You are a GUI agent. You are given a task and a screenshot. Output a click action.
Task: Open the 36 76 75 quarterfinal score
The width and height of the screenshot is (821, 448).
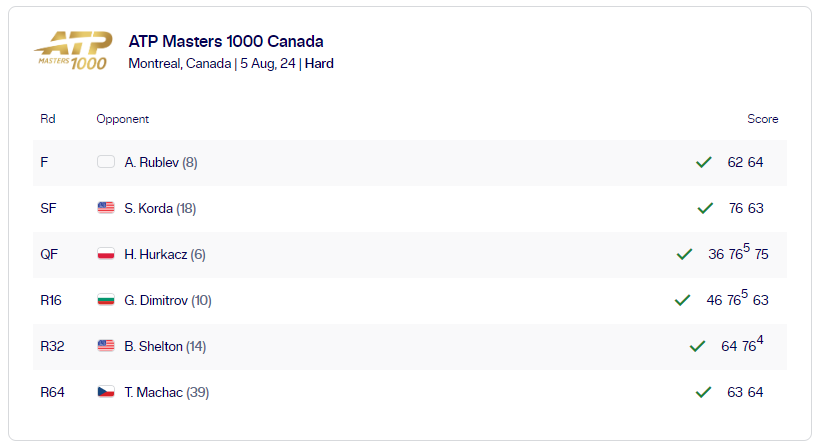click(738, 252)
